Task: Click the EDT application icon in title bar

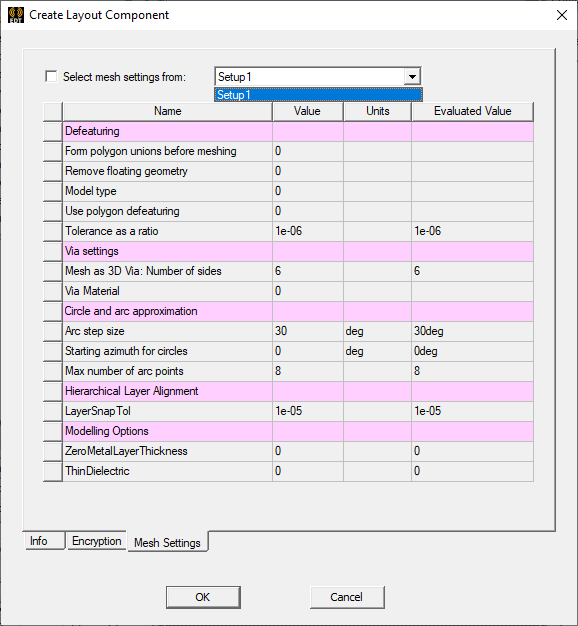Action: (x=16, y=15)
